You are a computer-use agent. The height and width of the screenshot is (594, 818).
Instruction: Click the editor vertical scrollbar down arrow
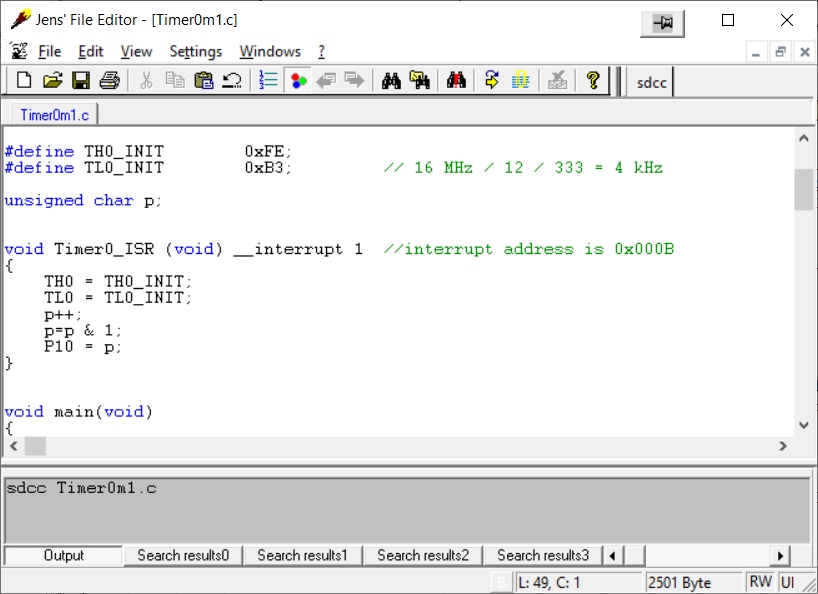pos(804,424)
